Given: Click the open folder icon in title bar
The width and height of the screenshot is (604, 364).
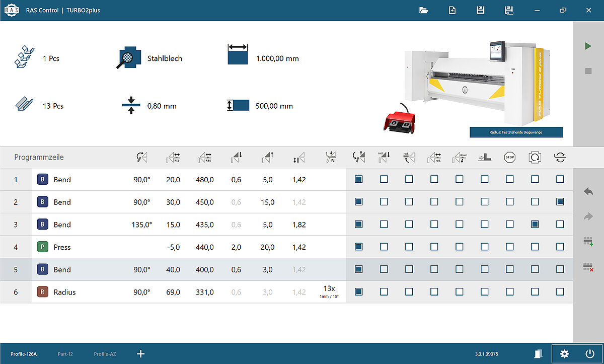Looking at the screenshot, I should pos(423,10).
